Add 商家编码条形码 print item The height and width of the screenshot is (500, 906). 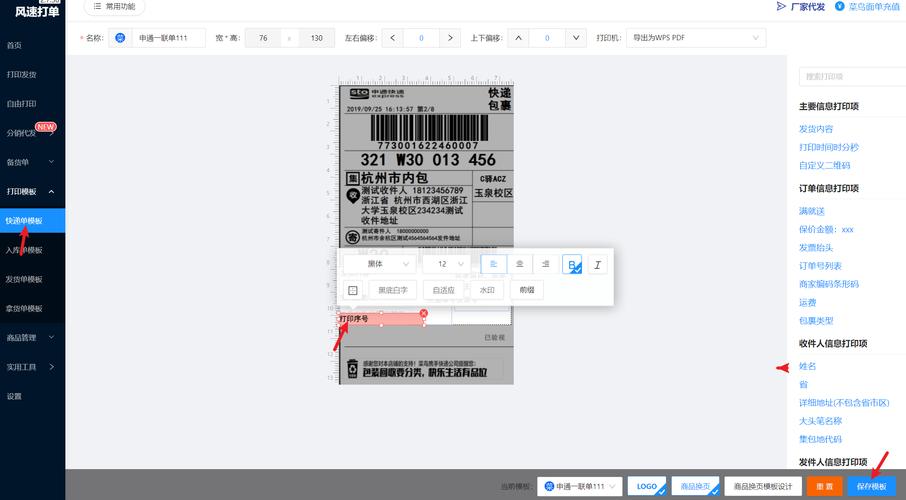click(829, 284)
